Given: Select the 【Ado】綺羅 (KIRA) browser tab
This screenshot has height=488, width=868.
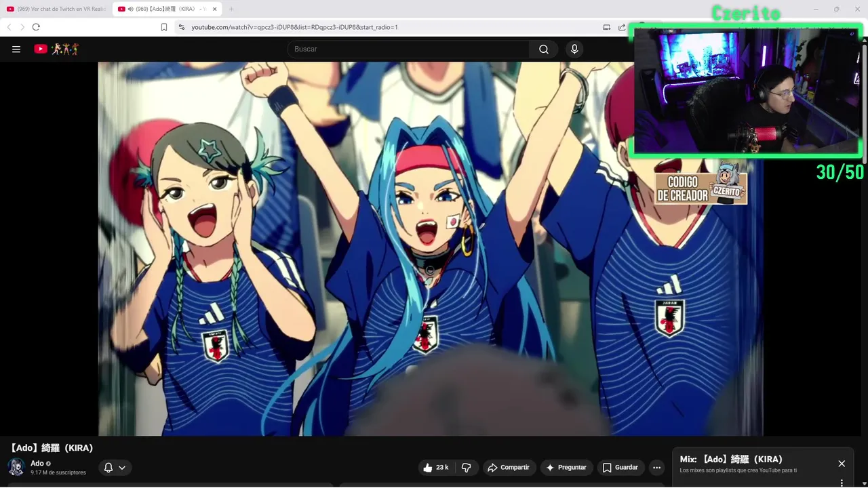Looking at the screenshot, I should tap(167, 9).
